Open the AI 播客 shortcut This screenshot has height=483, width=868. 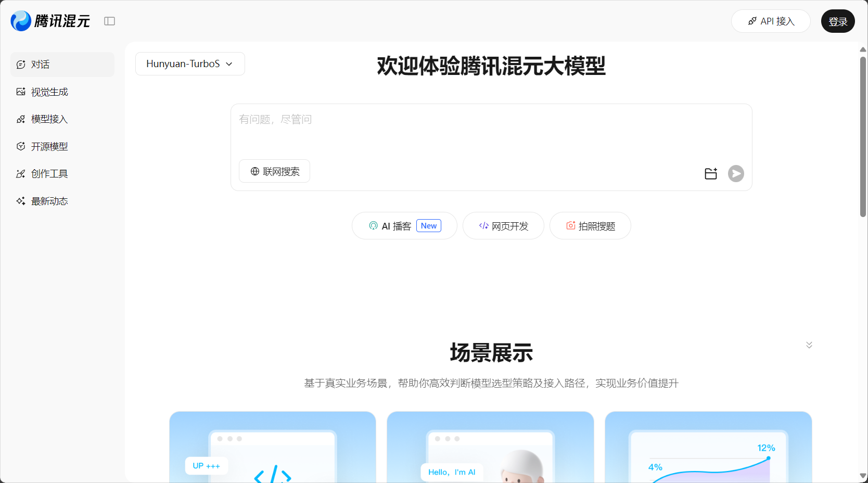404,226
